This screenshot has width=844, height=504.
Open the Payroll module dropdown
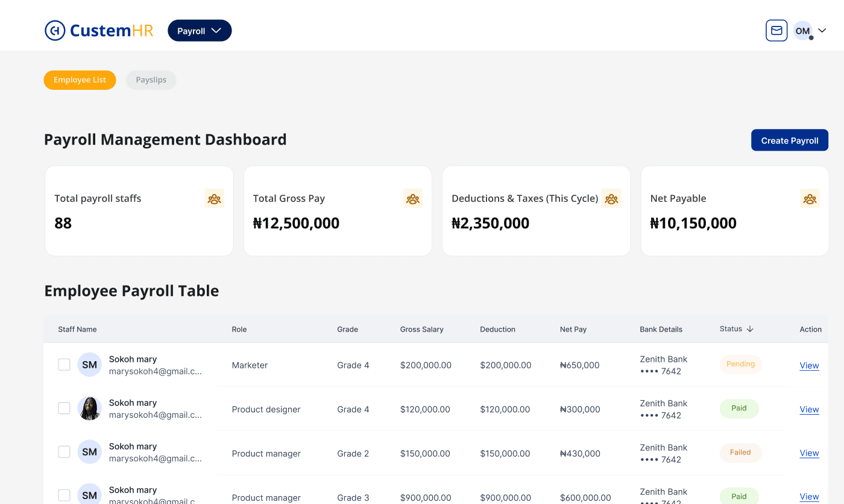(200, 31)
